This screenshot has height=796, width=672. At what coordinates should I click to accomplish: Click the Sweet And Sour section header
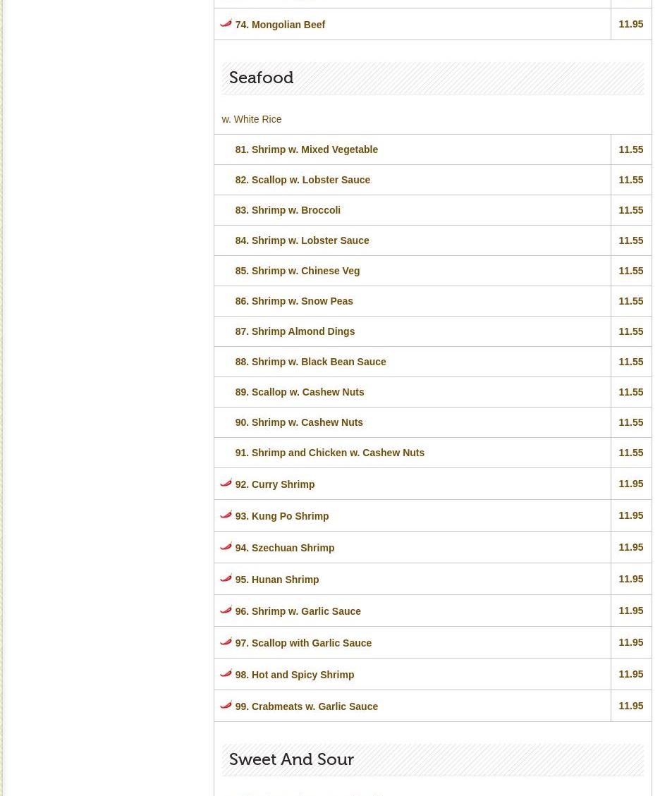click(x=291, y=759)
